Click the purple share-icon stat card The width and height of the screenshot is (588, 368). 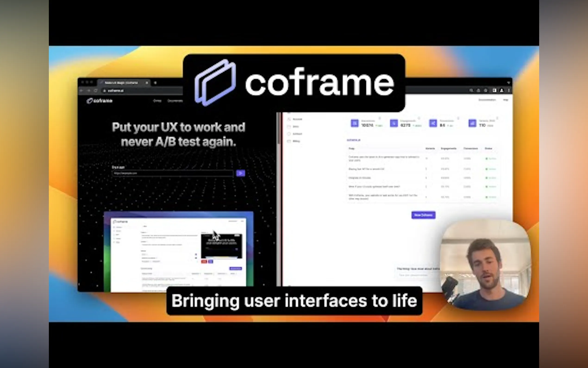pyautogui.click(x=433, y=123)
